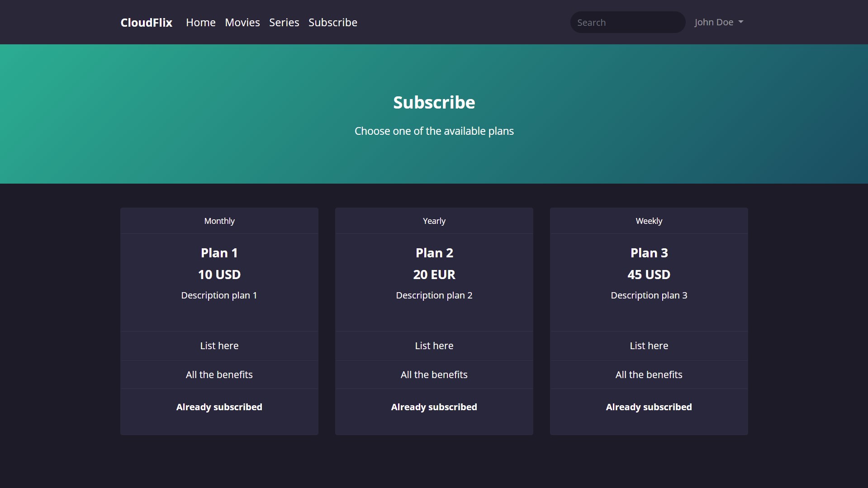868x488 pixels.
Task: Open the CloudFlix brand logo link
Action: tap(146, 22)
